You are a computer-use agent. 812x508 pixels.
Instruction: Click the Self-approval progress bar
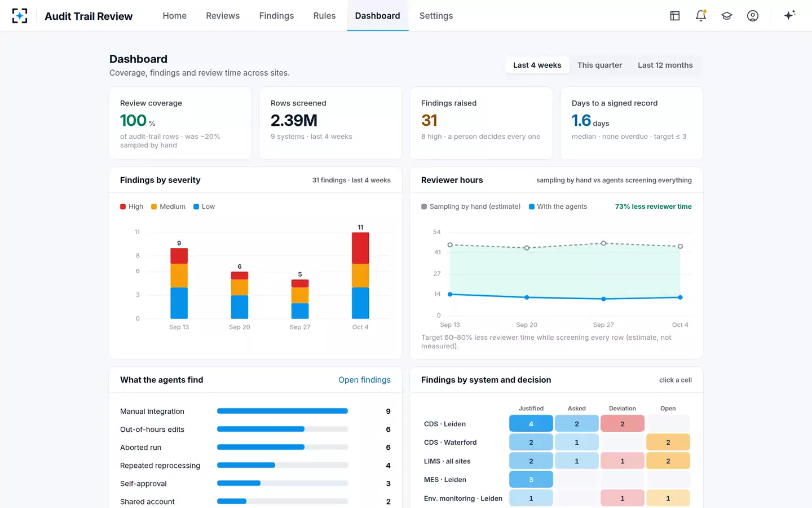pos(283,483)
